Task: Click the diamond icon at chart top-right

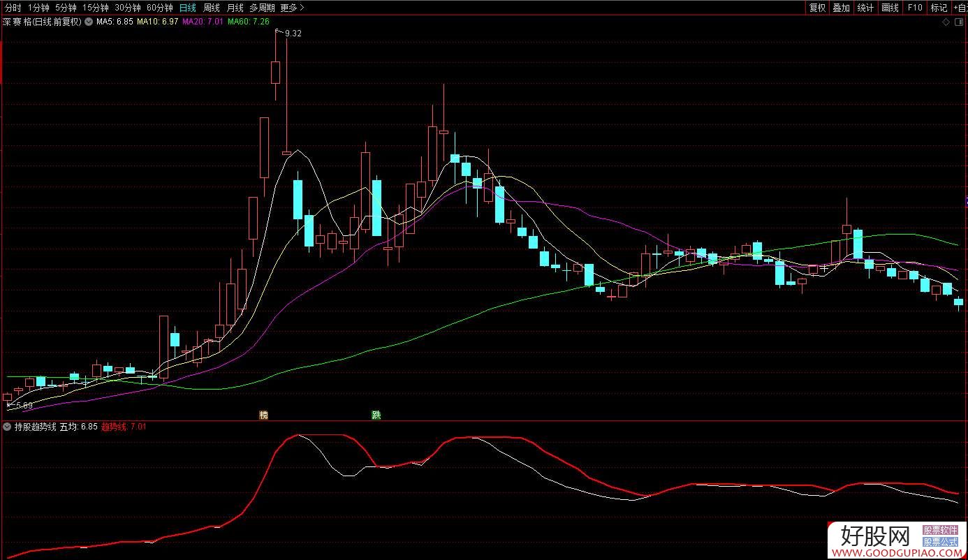Action: click(946, 22)
